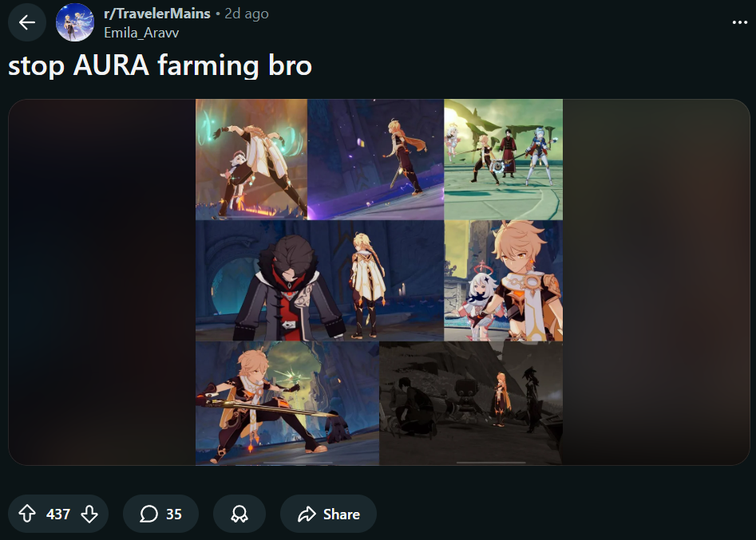756x540 pixels.
Task: Click the speech bubble comment icon
Action: 148,514
